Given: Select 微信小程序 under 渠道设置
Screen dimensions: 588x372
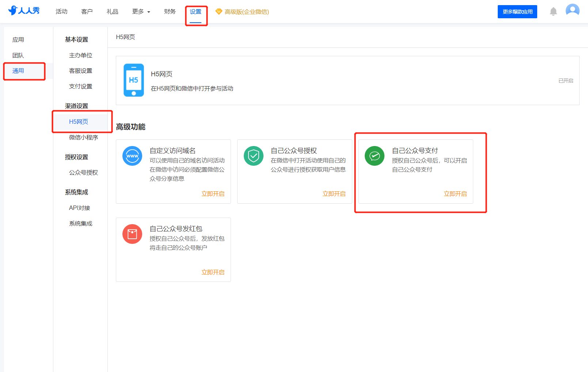Looking at the screenshot, I should click(x=84, y=137).
